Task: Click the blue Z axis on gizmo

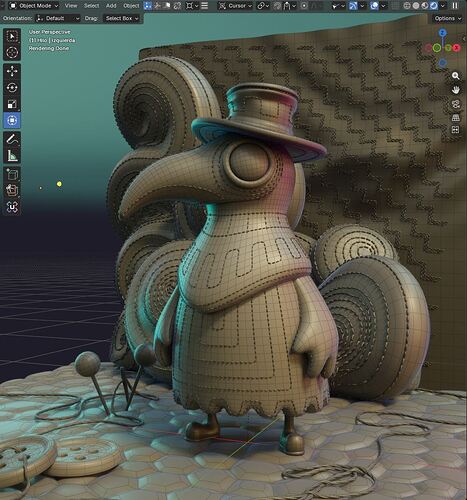Action: [x=442, y=33]
